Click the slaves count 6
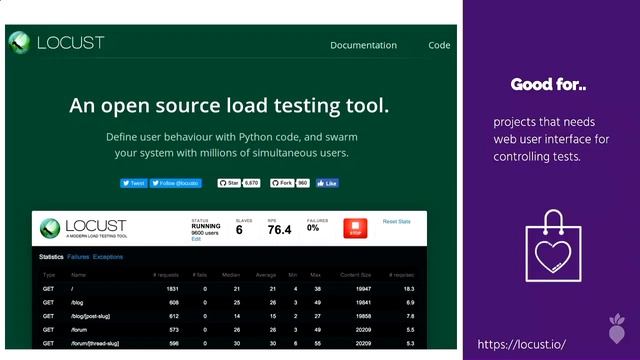The width and height of the screenshot is (640, 360). pos(239,230)
